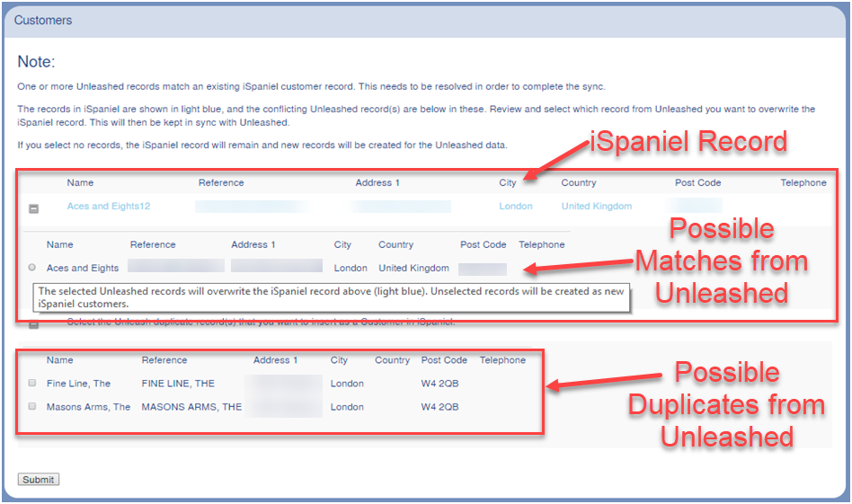The image size is (852, 504).
Task: Click the Submit button
Action: 39,480
